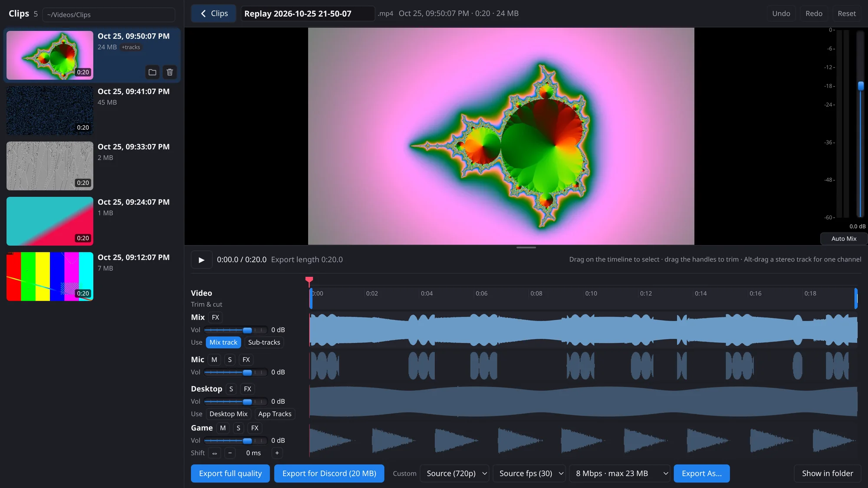The height and width of the screenshot is (488, 868).
Task: Delete the Oct 25 09:50:07 PM clip
Action: click(170, 72)
